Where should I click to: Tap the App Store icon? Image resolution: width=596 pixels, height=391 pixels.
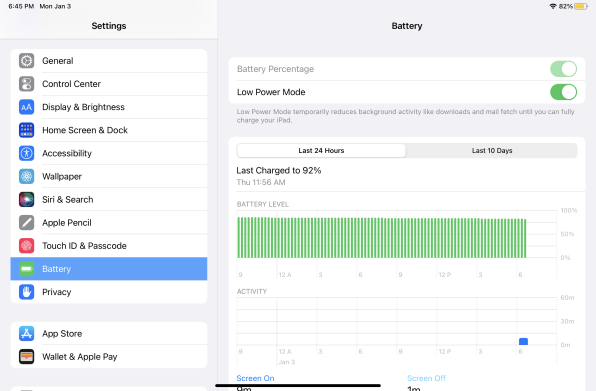(x=27, y=334)
